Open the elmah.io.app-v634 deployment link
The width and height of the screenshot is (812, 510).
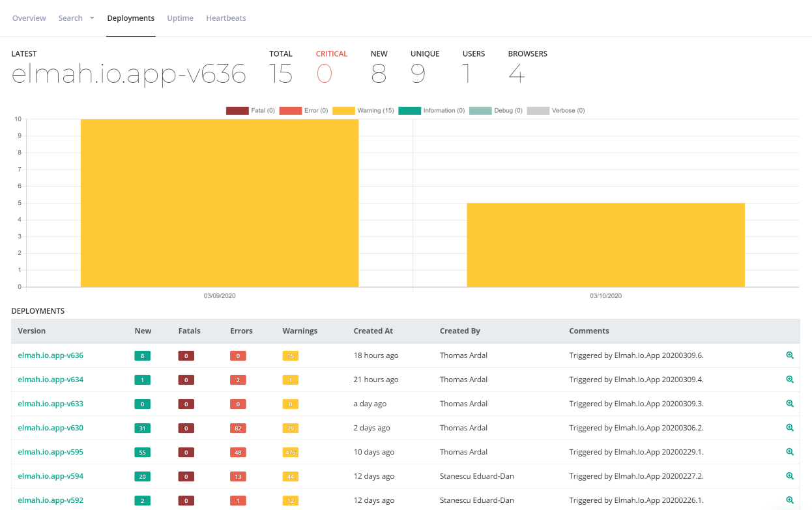coord(50,380)
